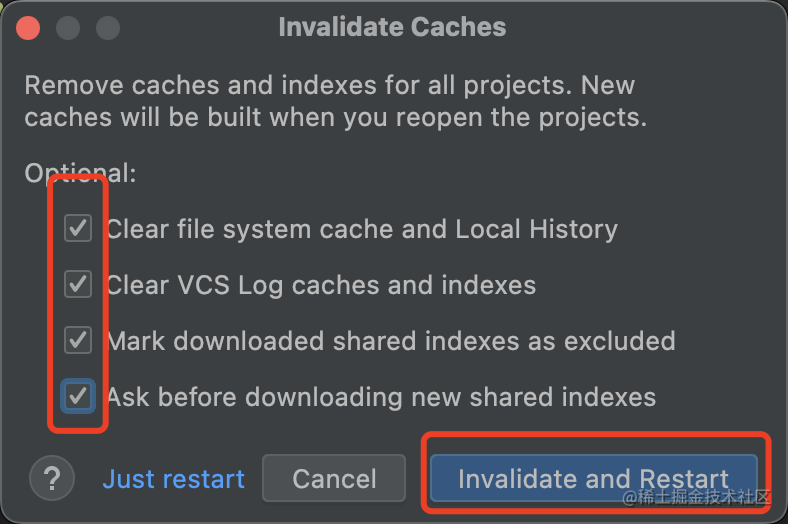Image resolution: width=788 pixels, height=524 pixels.
Task: Close the Invalidate Caches dialog with red button
Action: (x=28, y=28)
